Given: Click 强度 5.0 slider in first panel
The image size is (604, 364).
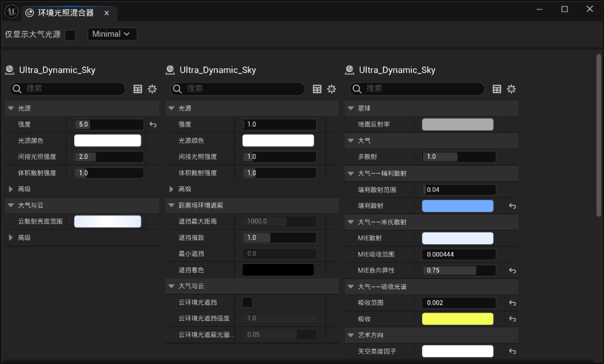Looking at the screenshot, I should (109, 124).
